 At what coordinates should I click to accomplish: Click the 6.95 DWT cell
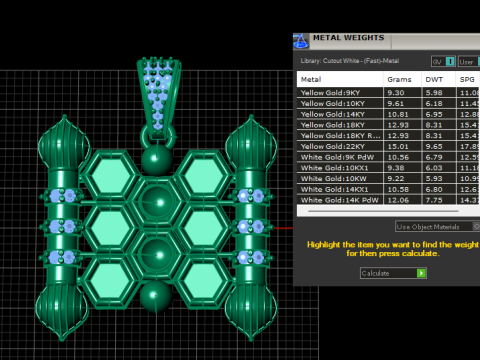tap(438, 114)
